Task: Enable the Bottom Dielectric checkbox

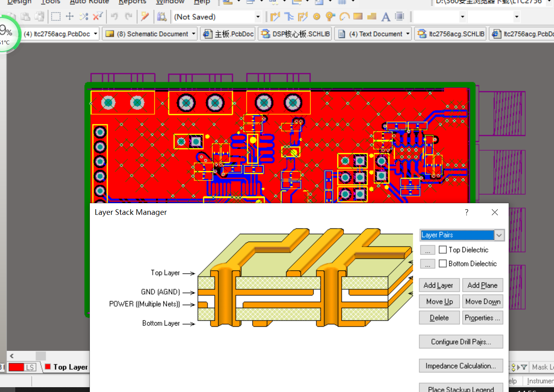Action: click(443, 264)
